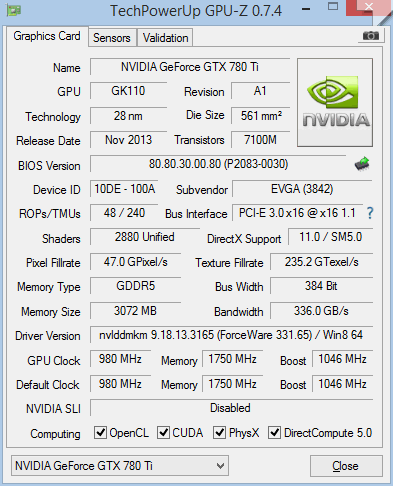The image size is (393, 486).
Task: Click the GPU-Z app icon in title bar
Action: pyautogui.click(x=14, y=10)
